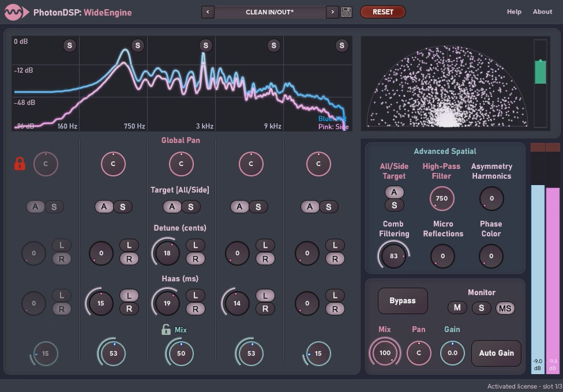Select MS monitor mode

coord(505,308)
